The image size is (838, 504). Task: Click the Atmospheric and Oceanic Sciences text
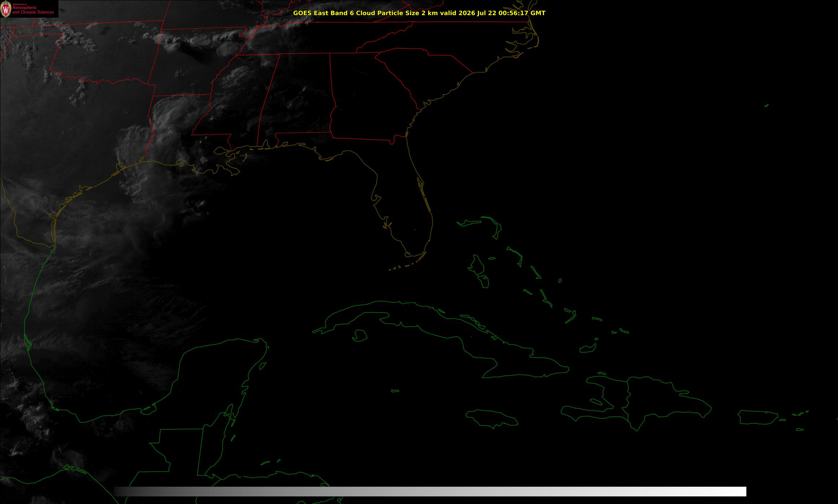[x=33, y=9]
